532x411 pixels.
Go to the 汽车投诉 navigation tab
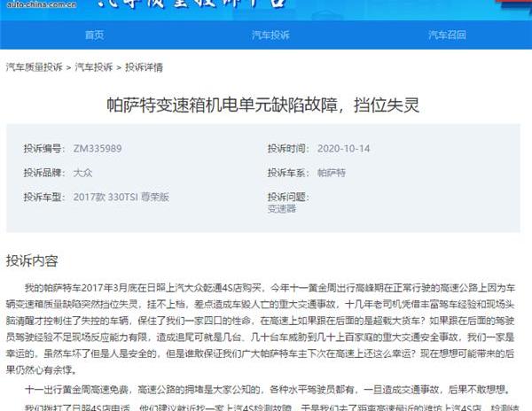(x=270, y=35)
